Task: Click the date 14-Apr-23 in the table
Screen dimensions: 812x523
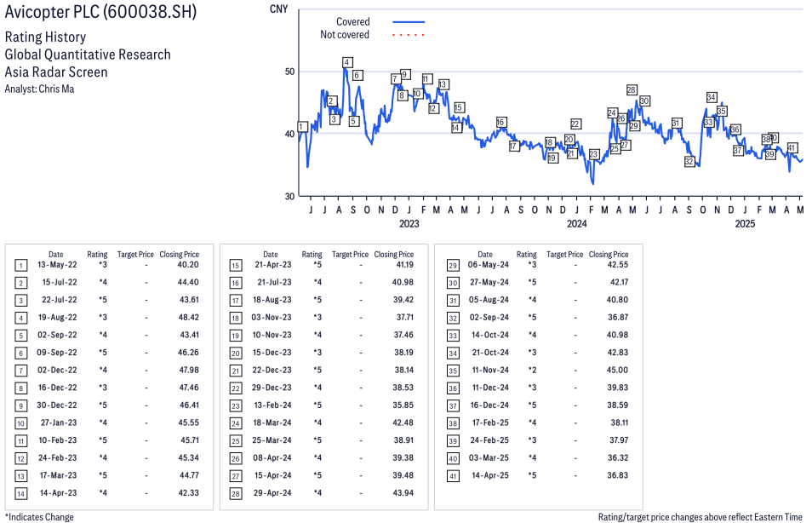Action: click(x=59, y=493)
